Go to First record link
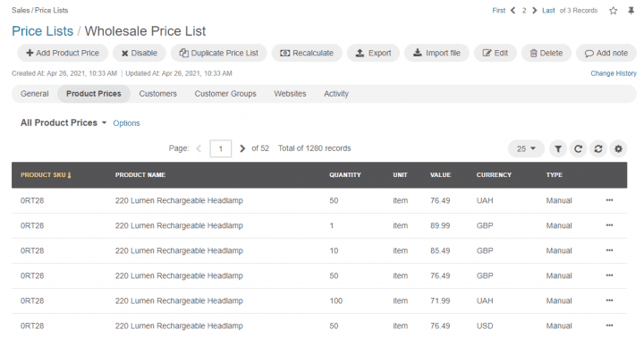 pyautogui.click(x=499, y=11)
